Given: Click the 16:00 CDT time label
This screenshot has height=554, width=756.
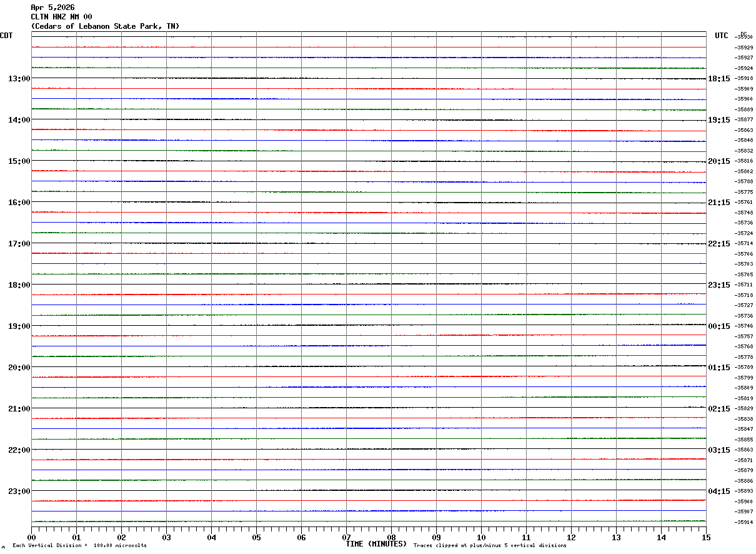Looking at the screenshot, I should pos(19,203).
